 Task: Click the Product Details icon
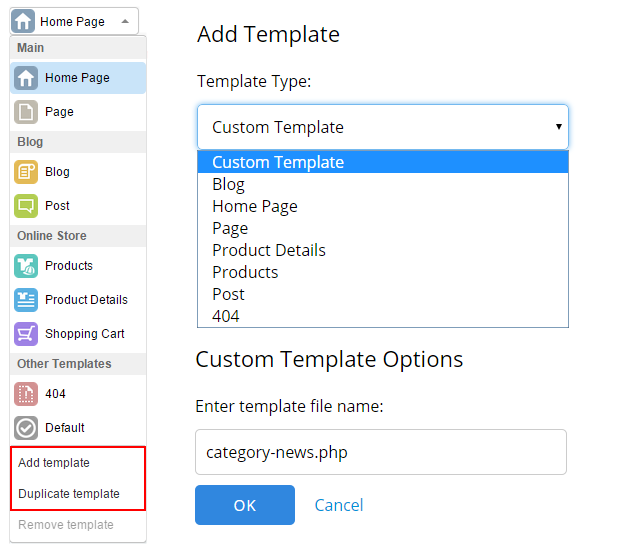(27, 300)
